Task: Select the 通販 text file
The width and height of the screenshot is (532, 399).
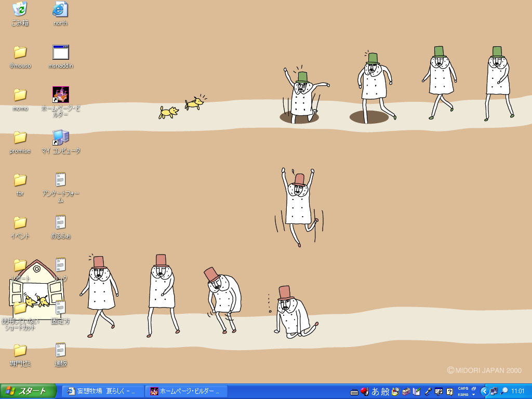Action: (61, 355)
